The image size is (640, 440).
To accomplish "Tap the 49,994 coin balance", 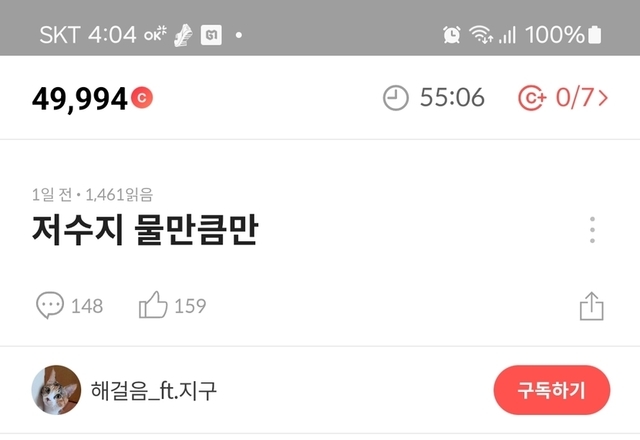I will click(x=80, y=99).
